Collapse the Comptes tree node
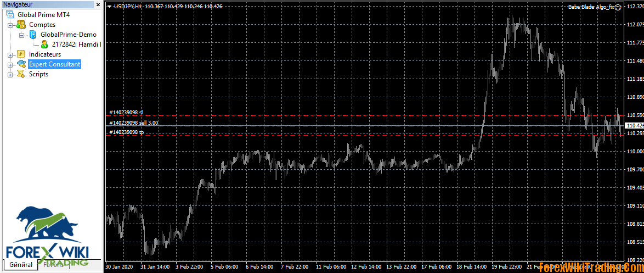This screenshot has width=644, height=273. [10, 25]
